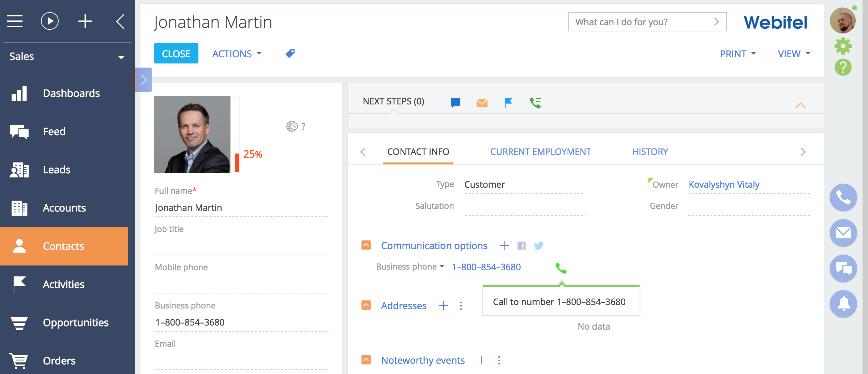The height and width of the screenshot is (374, 868).
Task: Open the Actions dropdown menu
Action: 236,54
